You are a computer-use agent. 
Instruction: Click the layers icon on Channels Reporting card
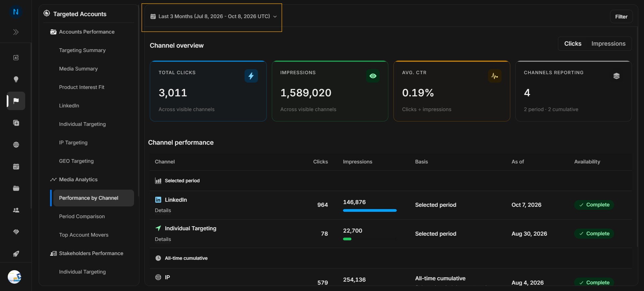tap(616, 76)
